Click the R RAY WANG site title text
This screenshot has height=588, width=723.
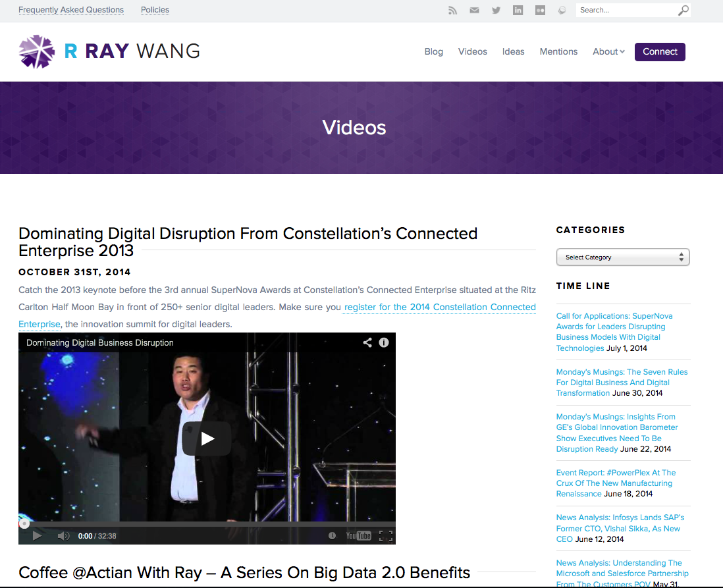132,51
